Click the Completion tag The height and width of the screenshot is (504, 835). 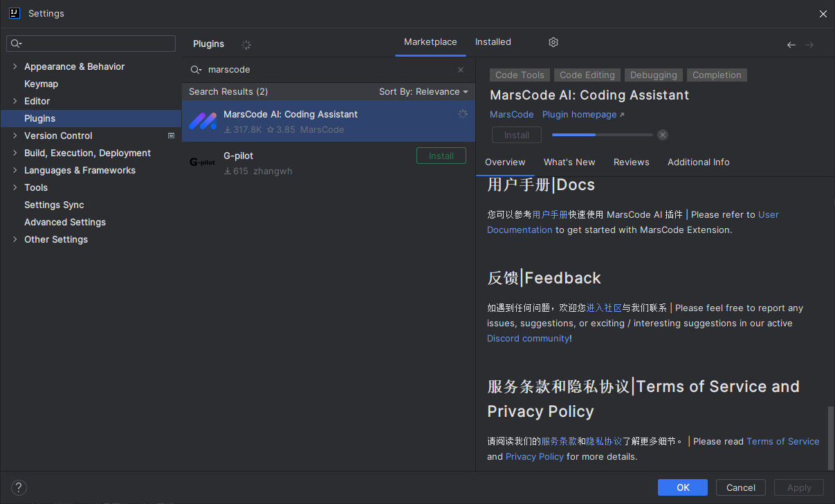pyautogui.click(x=717, y=75)
